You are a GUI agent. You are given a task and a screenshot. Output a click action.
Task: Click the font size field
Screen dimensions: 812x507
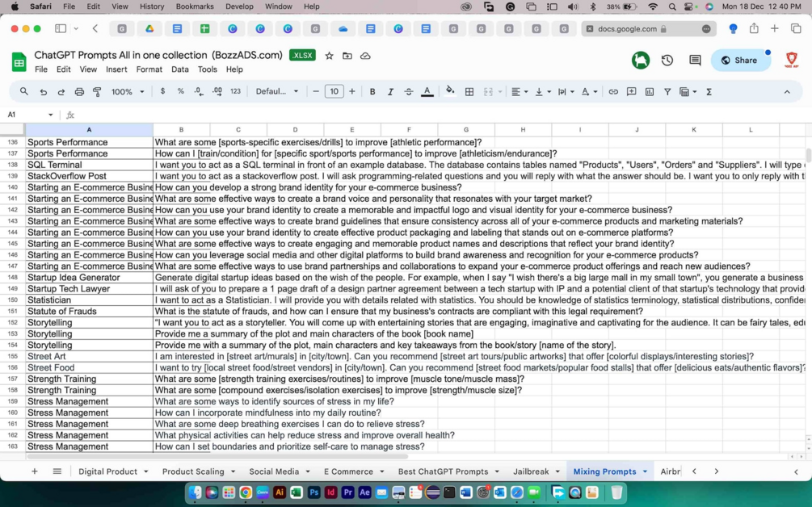pos(334,91)
